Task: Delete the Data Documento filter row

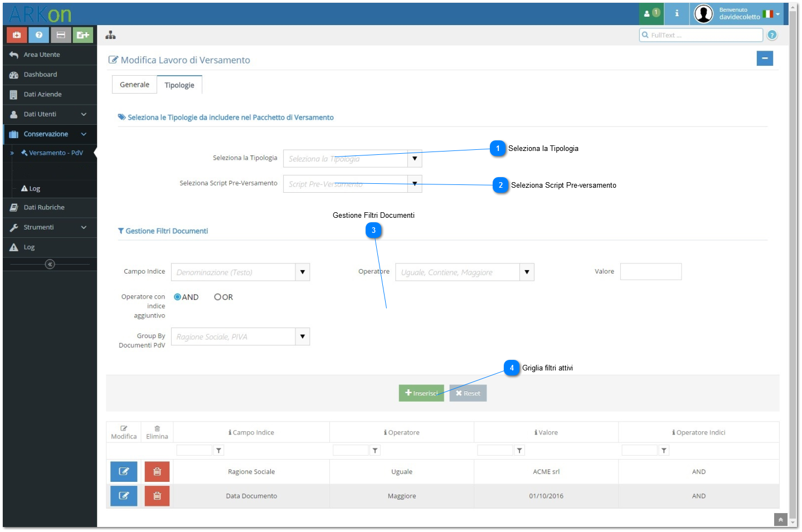Action: [157, 496]
